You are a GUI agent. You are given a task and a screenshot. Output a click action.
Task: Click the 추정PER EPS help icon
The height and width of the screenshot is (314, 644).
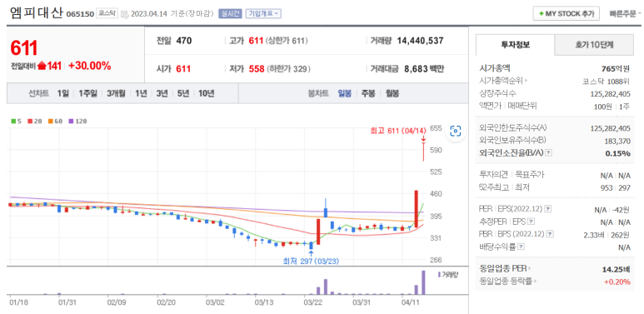531,222
